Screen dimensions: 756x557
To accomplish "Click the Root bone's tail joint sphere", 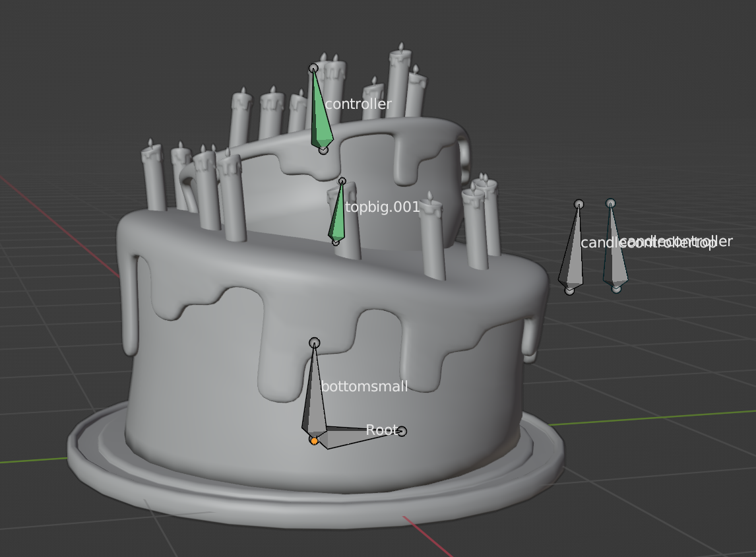I will click(x=402, y=432).
